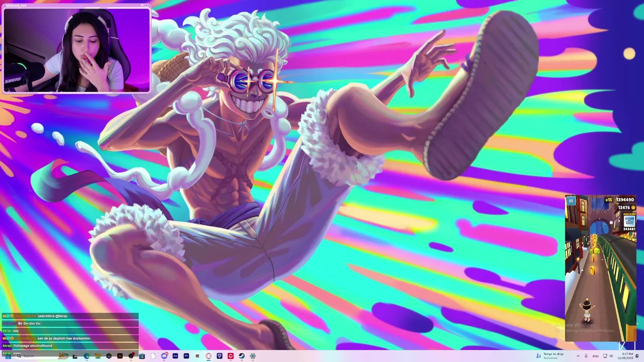Click chat message 'sen de az degilsin haa dostummm'
The height and width of the screenshot is (362, 644).
[x=64, y=338]
